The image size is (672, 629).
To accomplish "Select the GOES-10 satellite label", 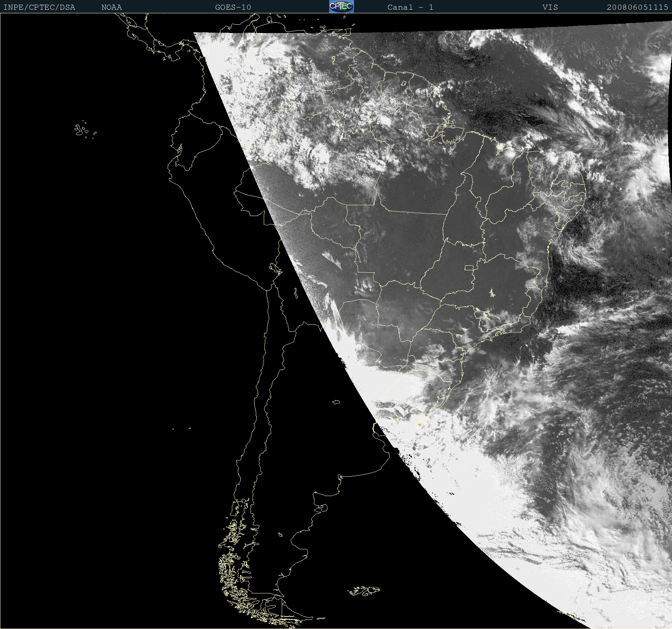I will pyautogui.click(x=233, y=7).
